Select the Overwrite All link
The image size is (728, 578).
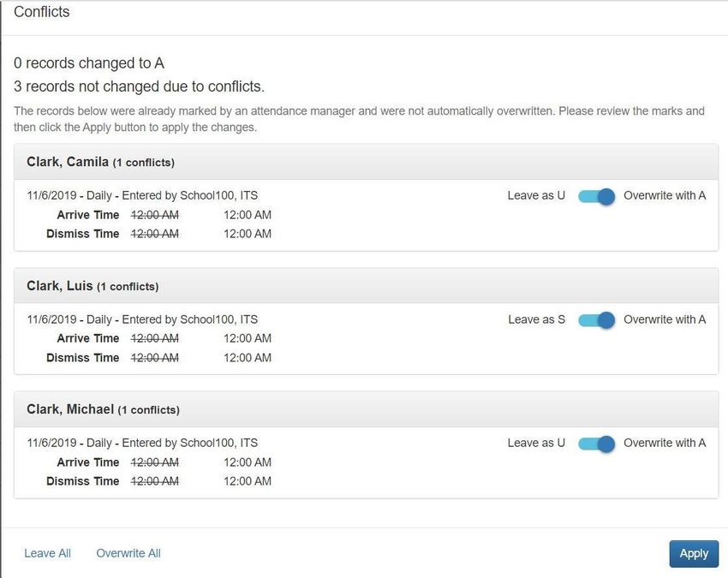click(x=128, y=553)
